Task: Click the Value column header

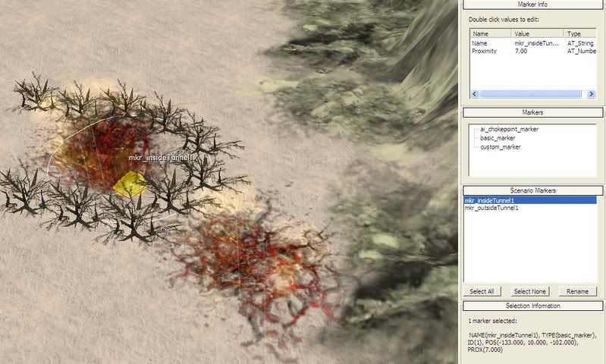Action: (x=537, y=33)
